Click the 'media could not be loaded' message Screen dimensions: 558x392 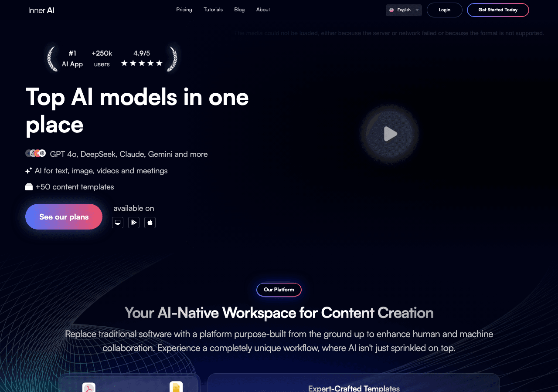click(x=389, y=33)
